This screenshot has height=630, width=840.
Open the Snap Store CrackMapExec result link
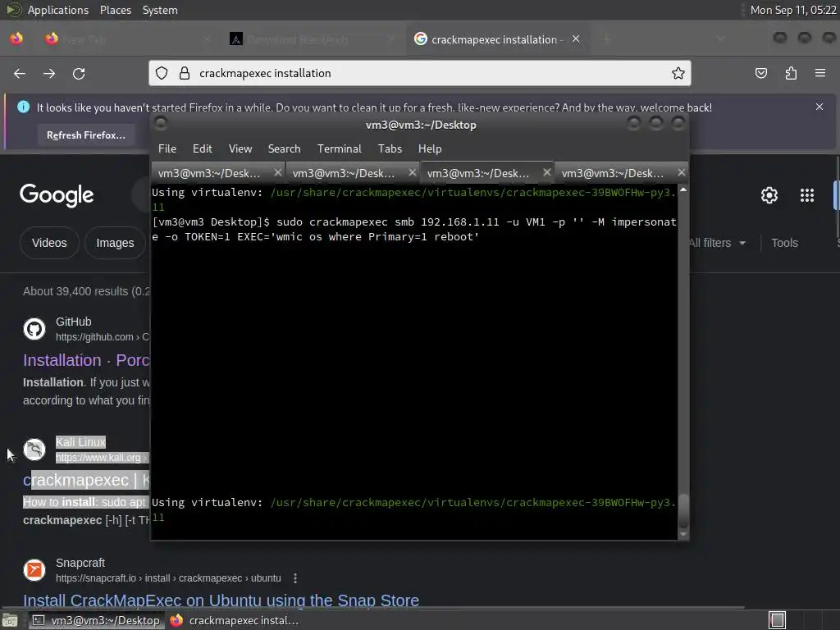(221, 600)
